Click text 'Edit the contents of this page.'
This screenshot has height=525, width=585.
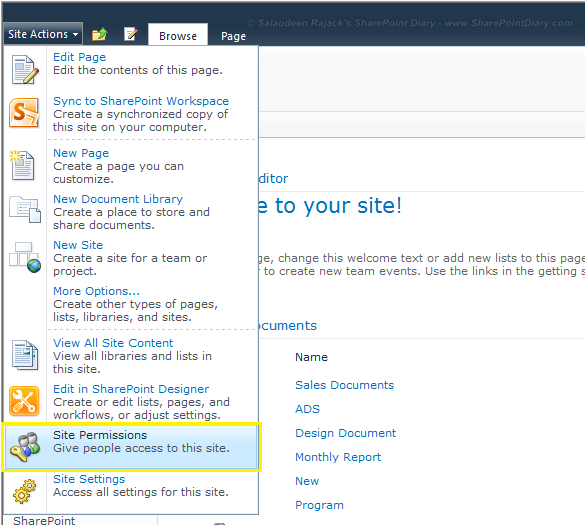point(138,70)
